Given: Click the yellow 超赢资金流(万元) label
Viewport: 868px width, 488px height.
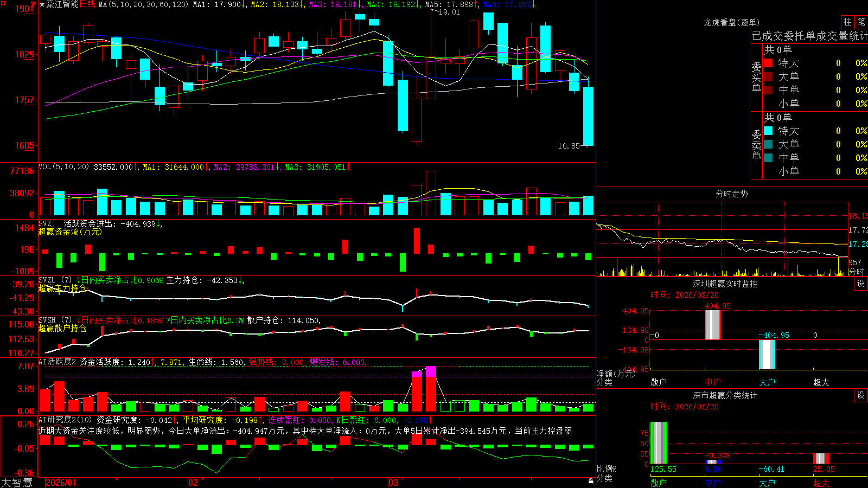Looking at the screenshot, I should point(70,232).
